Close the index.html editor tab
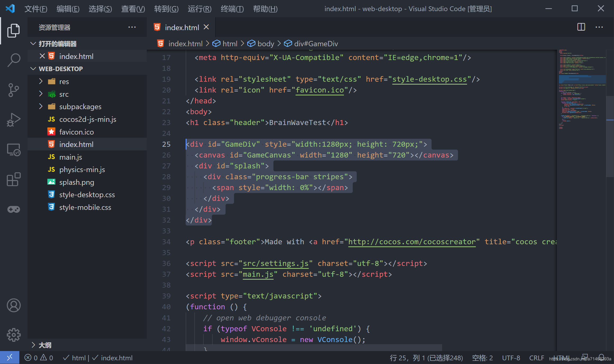Screen dimensions: 614x364 pos(206,27)
